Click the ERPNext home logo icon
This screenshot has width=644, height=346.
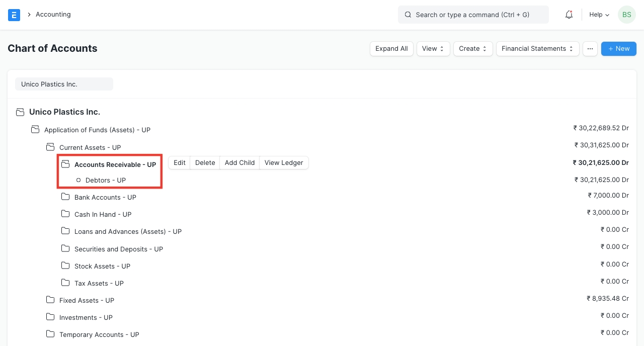pyautogui.click(x=14, y=15)
